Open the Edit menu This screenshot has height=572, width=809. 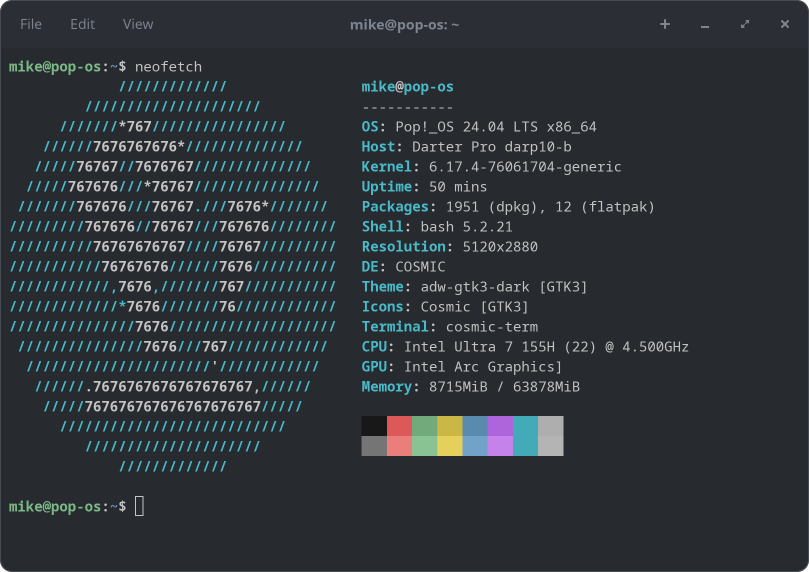pyautogui.click(x=83, y=24)
